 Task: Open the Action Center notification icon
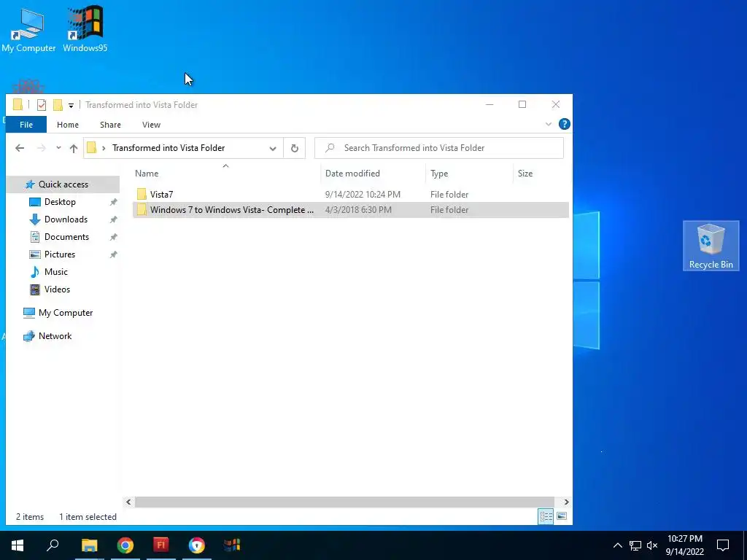click(723, 545)
